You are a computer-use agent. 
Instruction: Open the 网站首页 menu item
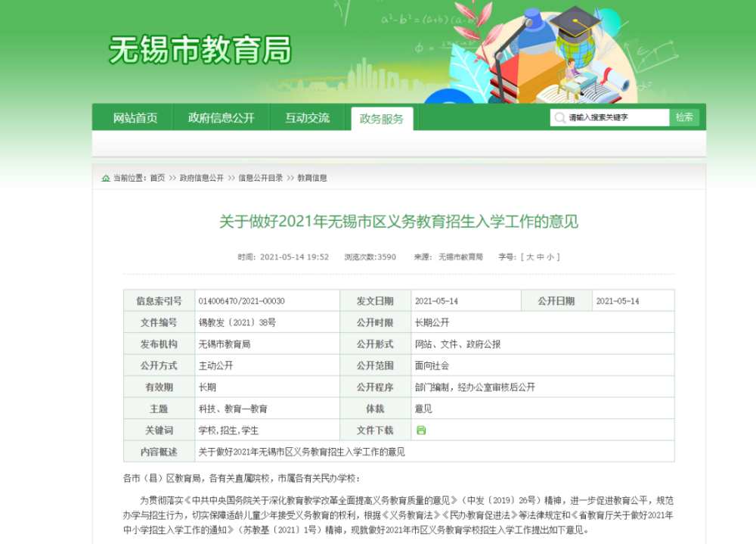coord(135,118)
